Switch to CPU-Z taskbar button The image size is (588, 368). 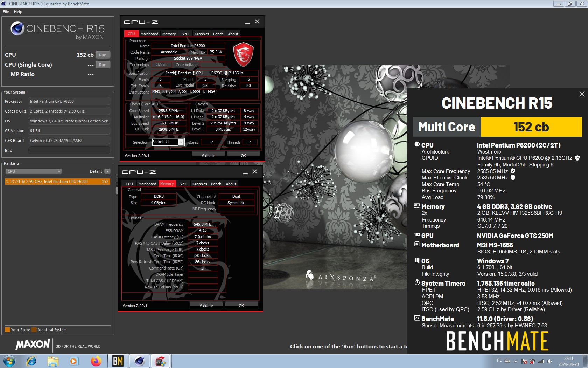161,361
